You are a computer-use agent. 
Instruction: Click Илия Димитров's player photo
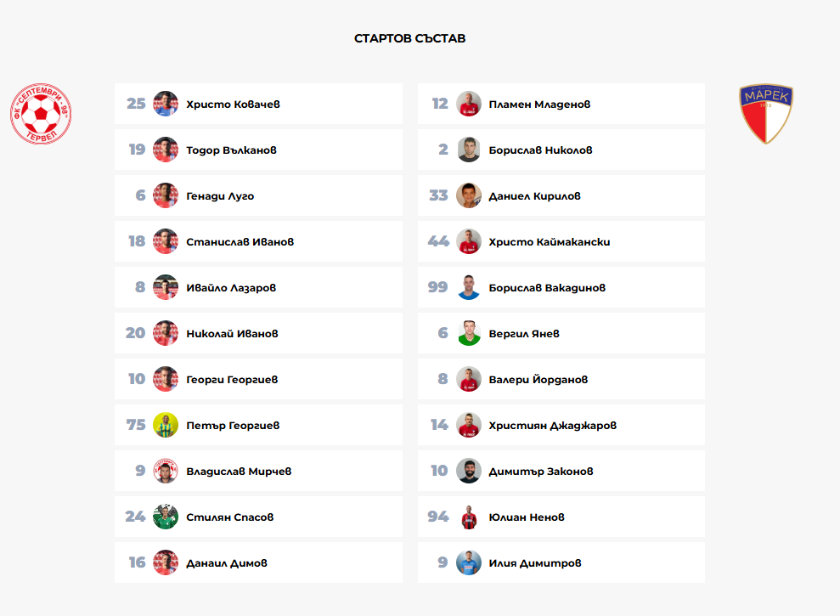[x=469, y=562]
